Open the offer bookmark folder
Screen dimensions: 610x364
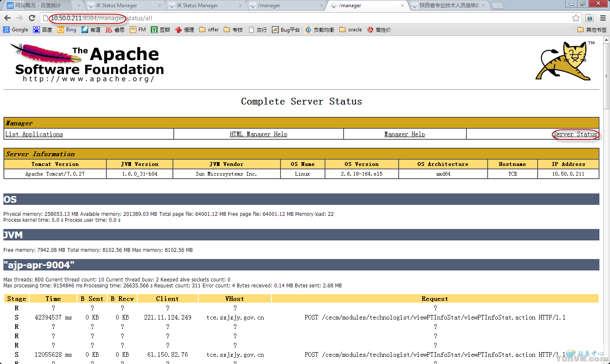(209, 30)
